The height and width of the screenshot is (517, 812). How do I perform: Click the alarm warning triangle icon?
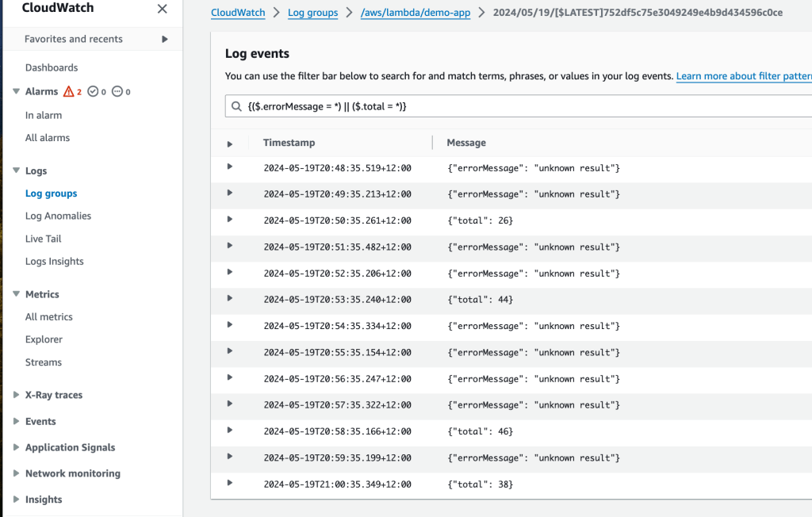point(68,91)
